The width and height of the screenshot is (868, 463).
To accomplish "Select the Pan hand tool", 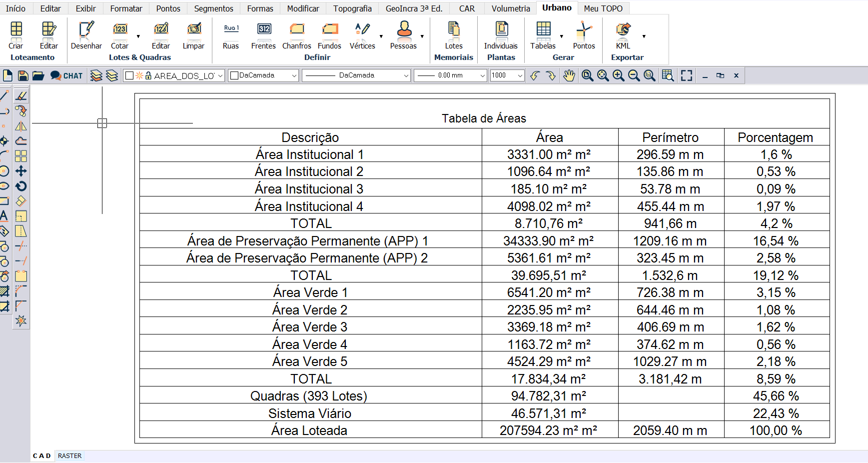I will (569, 75).
